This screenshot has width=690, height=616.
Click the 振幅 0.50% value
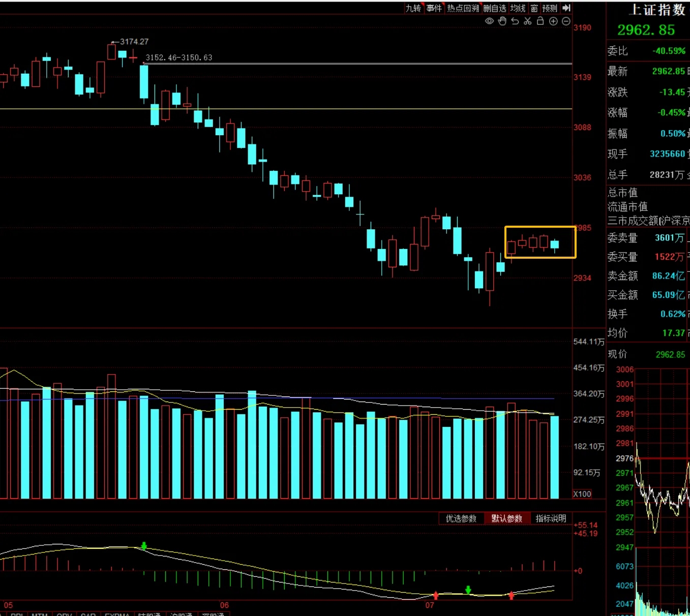click(673, 133)
